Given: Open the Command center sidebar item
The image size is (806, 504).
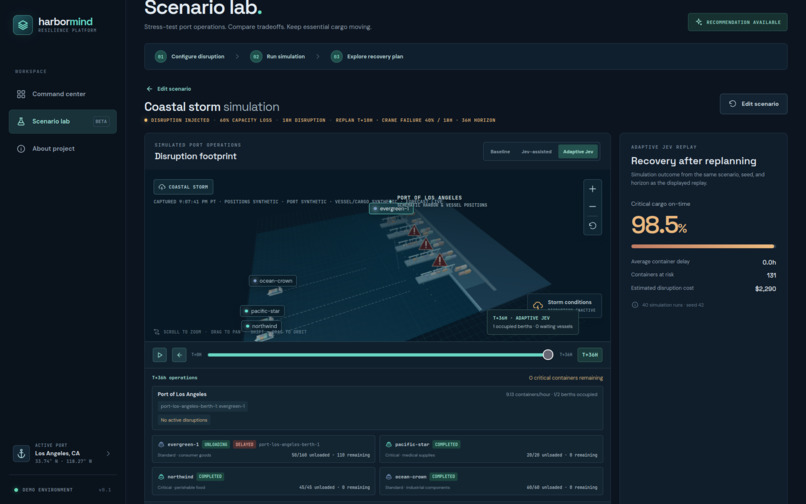Looking at the screenshot, I should [x=63, y=94].
